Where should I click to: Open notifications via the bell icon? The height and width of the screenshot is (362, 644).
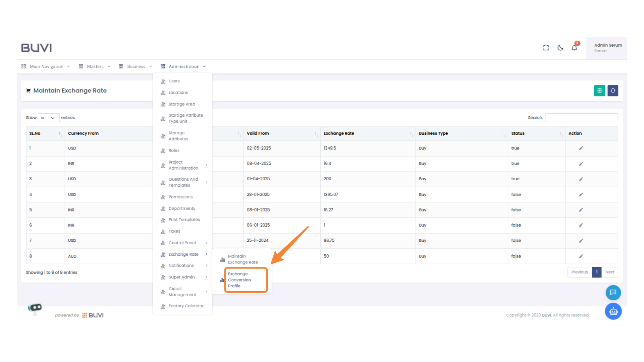click(x=574, y=48)
